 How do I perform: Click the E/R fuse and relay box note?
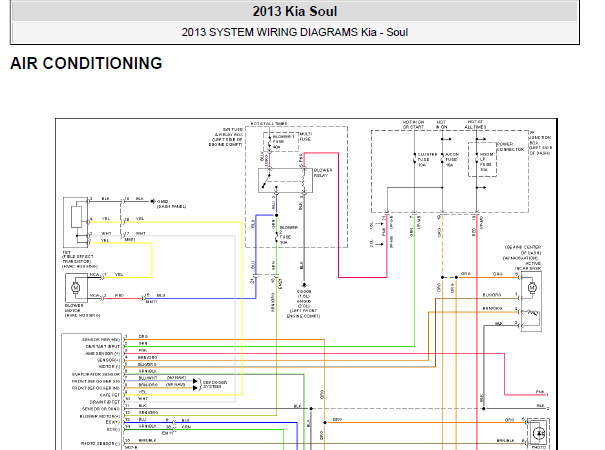pyautogui.click(x=226, y=137)
